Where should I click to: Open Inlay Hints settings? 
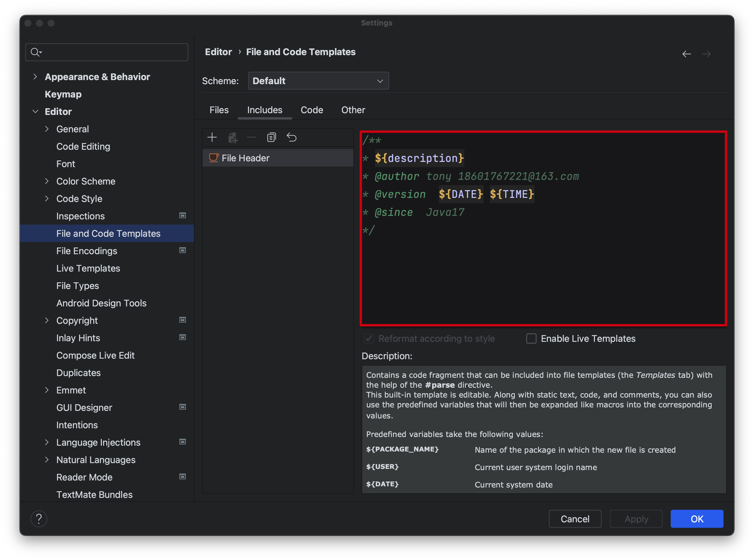click(78, 338)
